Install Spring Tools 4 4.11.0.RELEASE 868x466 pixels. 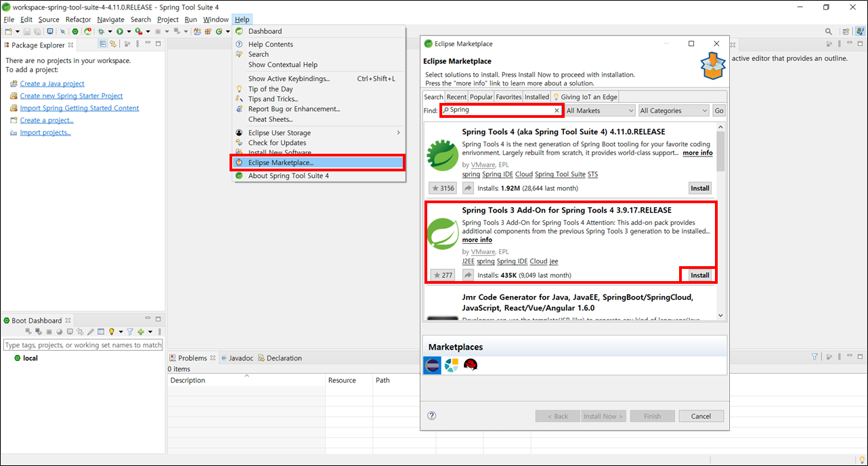click(700, 188)
